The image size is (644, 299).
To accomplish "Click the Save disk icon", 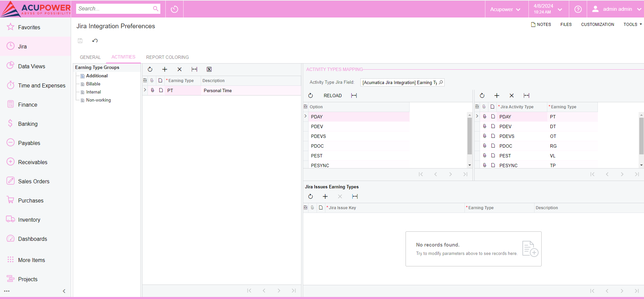I will click(80, 41).
